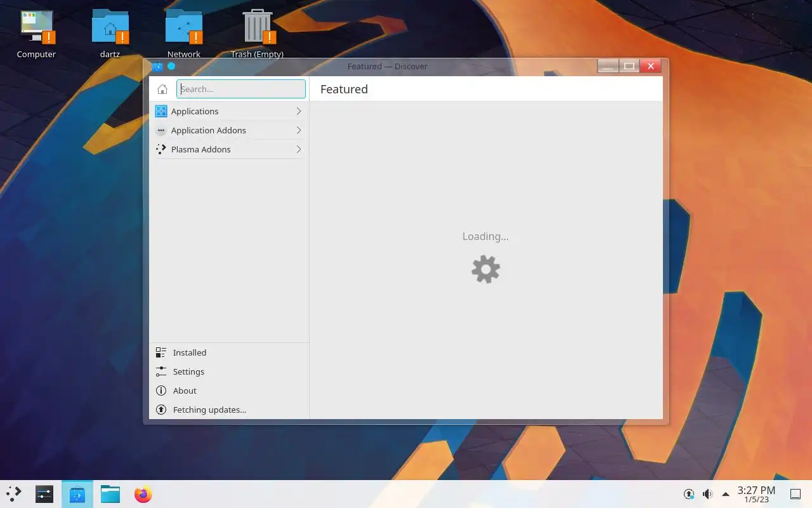
Task: Click the Application Addons dots icon
Action: pos(161,130)
